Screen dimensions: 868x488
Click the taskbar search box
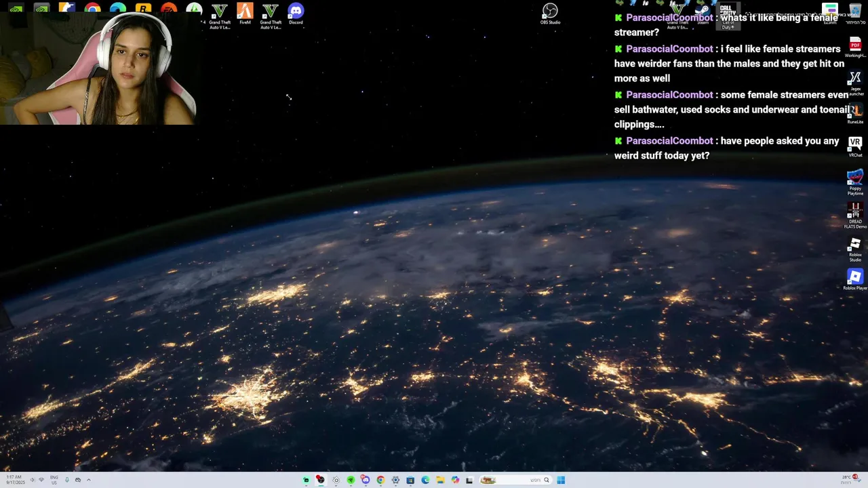(515, 480)
